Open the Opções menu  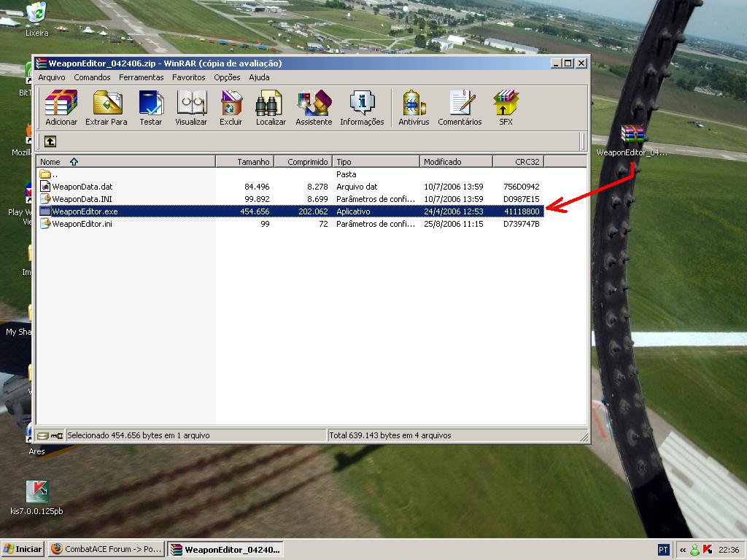pyautogui.click(x=227, y=77)
